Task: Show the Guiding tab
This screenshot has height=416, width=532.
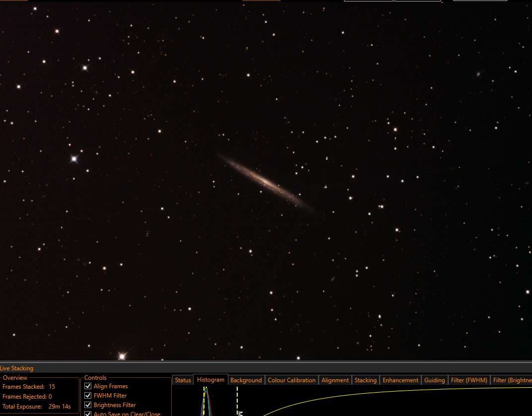Action: (434, 380)
